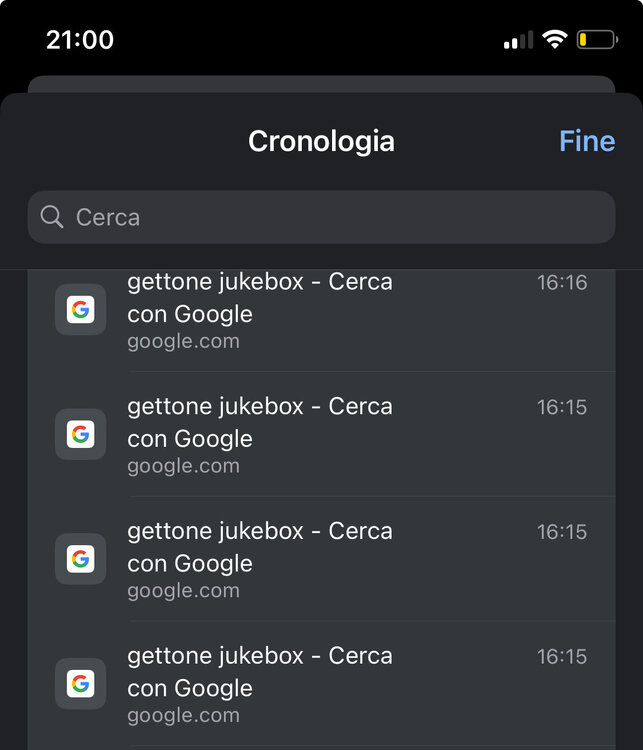Tap the magnifying glass search icon
Screen dimensions: 643x750
coord(52,217)
